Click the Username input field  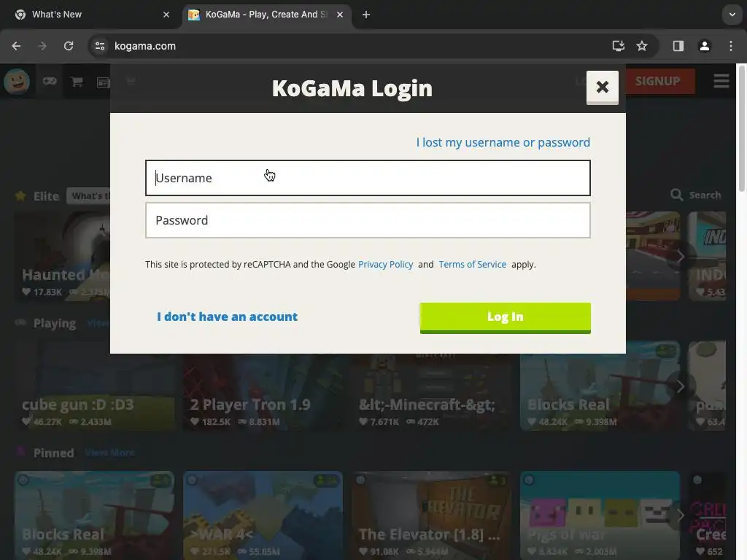click(368, 178)
